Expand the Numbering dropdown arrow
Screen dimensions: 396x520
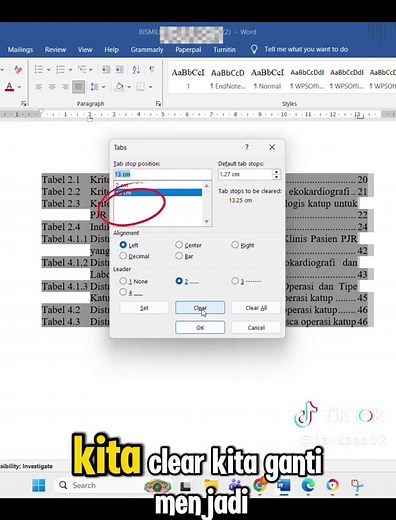click(70, 70)
